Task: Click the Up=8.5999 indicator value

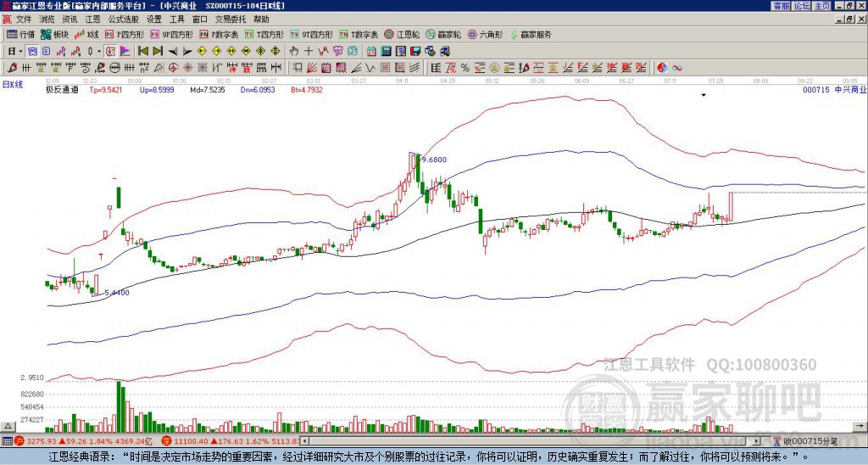Action: click(157, 89)
